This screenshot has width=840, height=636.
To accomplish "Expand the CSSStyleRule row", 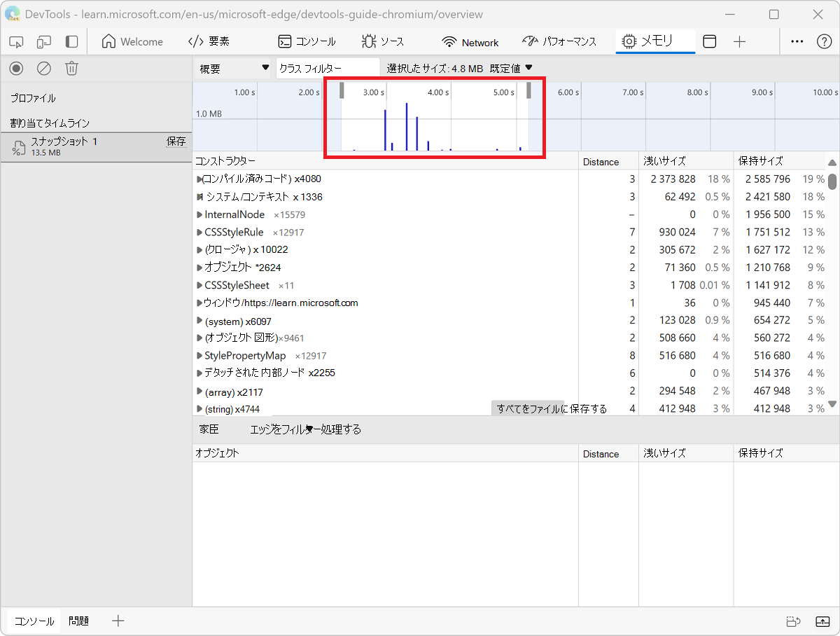I will pos(199,232).
